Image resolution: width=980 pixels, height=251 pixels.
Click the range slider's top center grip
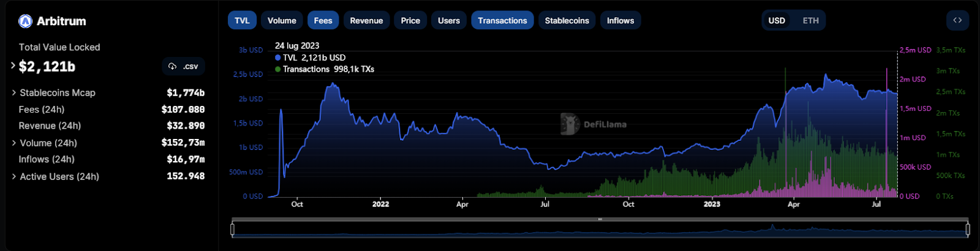click(x=600, y=219)
